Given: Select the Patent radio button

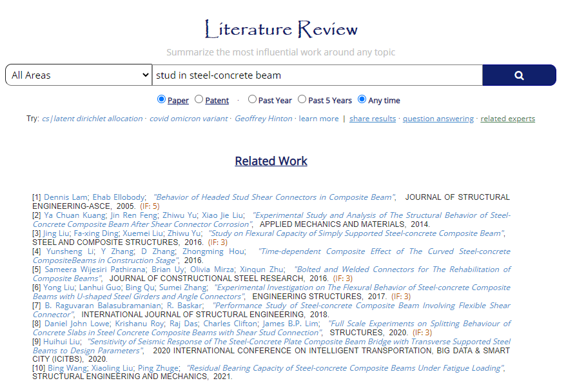Looking at the screenshot, I should tap(199, 99).
